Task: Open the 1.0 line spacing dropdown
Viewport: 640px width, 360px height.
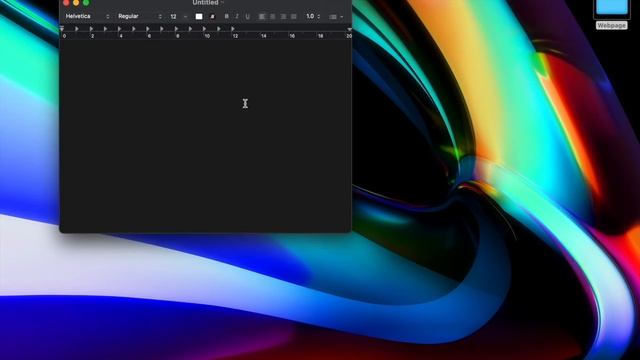Action: point(313,16)
